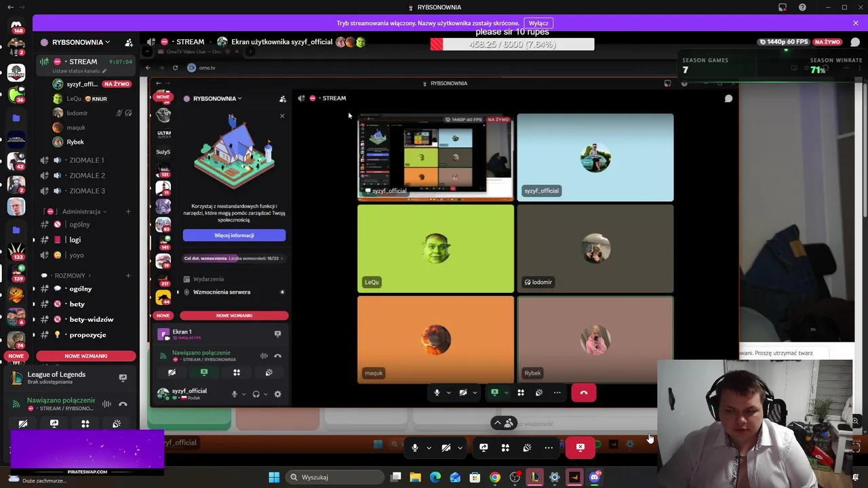Click share screen icon in outer call bar
Screen dimensions: 868x488
tap(484, 447)
